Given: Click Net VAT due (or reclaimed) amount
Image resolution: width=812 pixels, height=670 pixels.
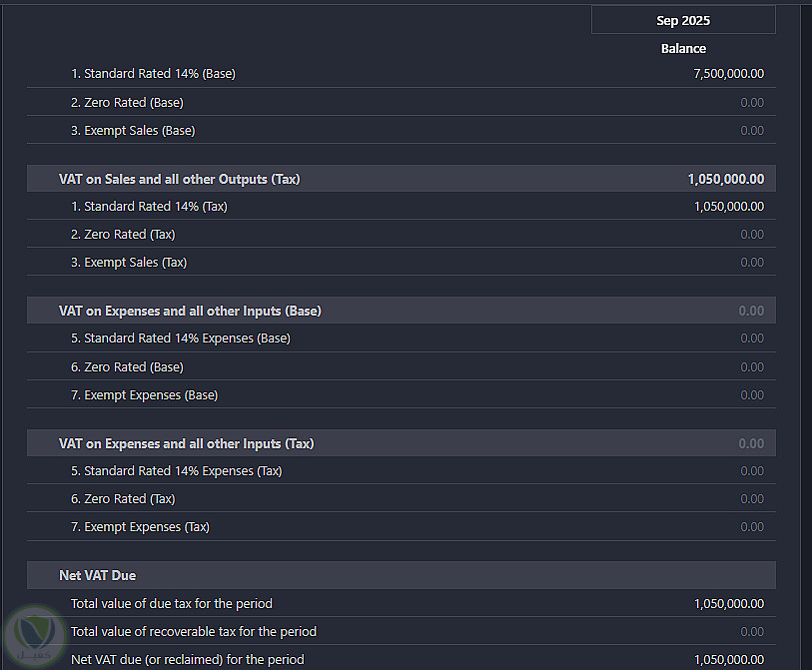Looking at the screenshot, I should [x=728, y=660].
